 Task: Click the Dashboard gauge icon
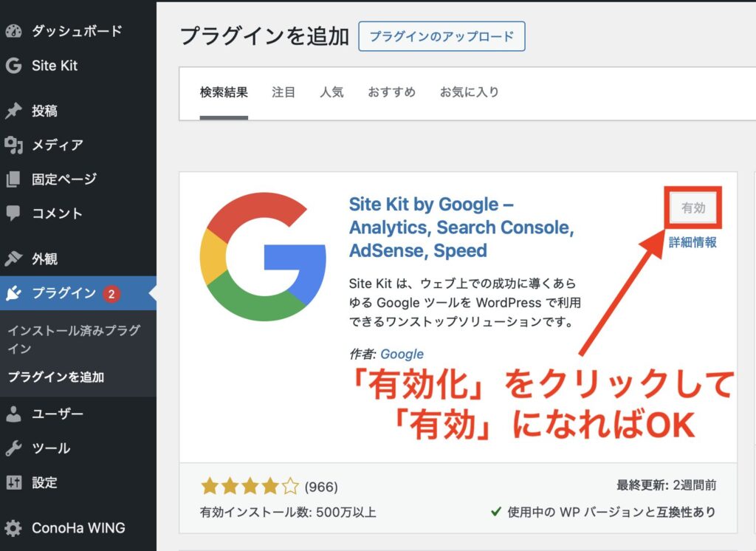(x=13, y=31)
